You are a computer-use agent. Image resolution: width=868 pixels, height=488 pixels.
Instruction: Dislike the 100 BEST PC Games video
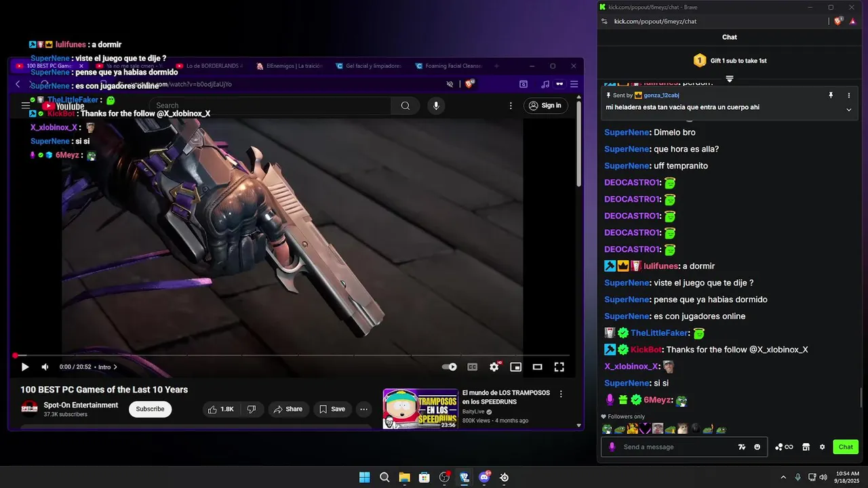tap(252, 409)
